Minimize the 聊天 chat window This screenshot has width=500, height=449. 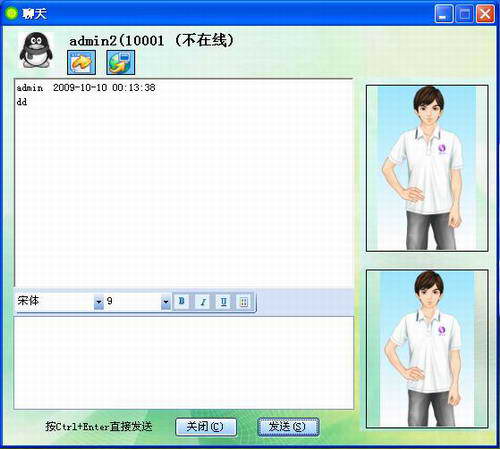tap(444, 14)
